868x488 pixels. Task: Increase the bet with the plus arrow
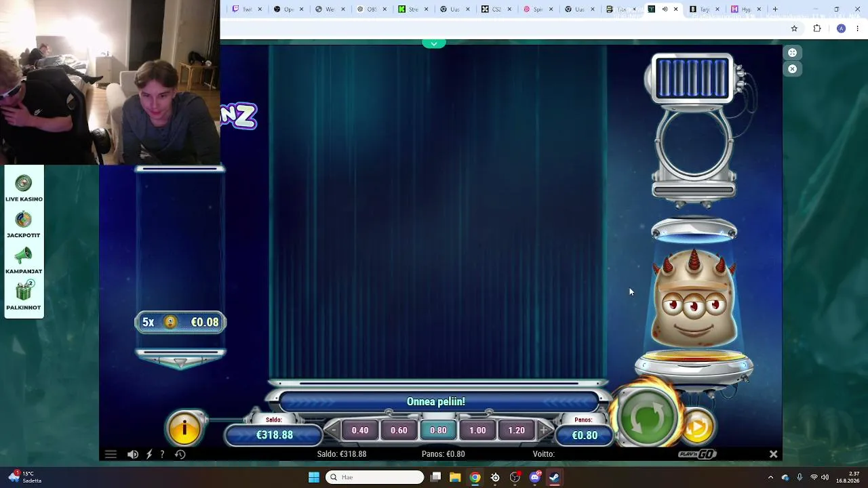click(543, 430)
